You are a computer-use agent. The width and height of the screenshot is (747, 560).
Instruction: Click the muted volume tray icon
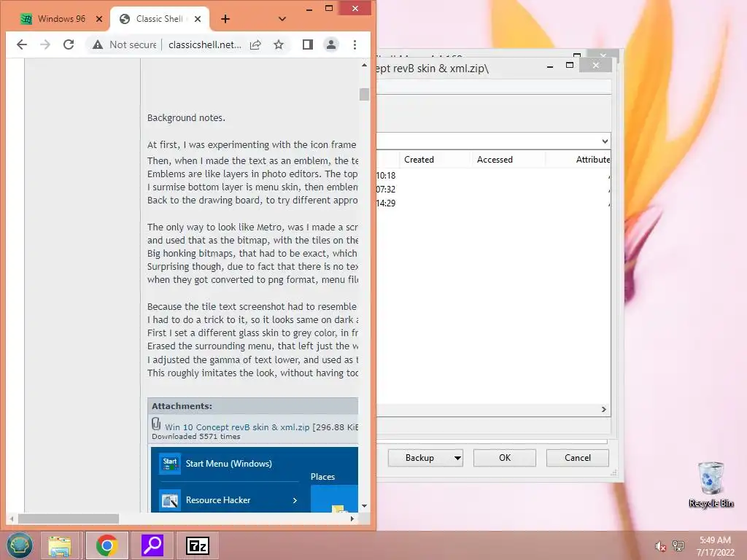(660, 546)
